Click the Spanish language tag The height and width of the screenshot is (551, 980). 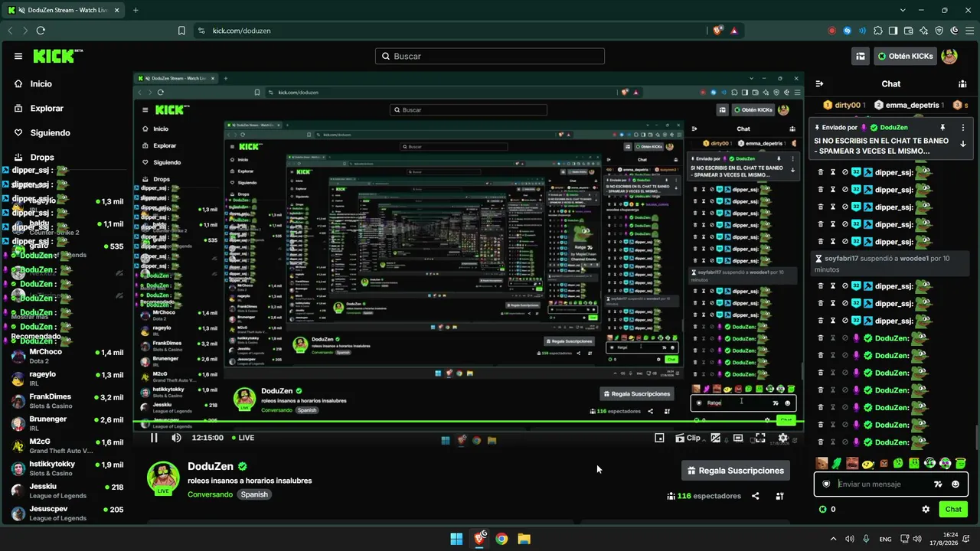tap(254, 494)
